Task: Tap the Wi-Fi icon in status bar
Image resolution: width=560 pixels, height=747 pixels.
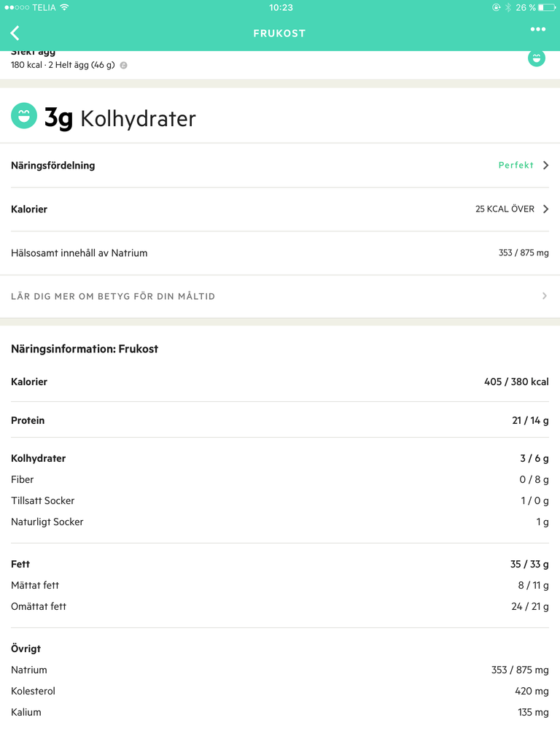Action: 64,7
